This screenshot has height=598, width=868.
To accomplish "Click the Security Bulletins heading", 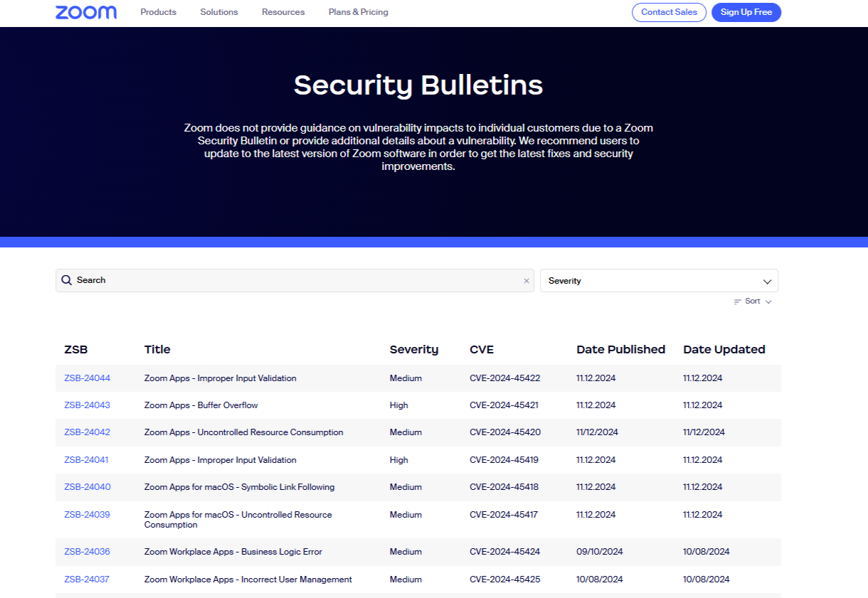I will [x=418, y=85].
